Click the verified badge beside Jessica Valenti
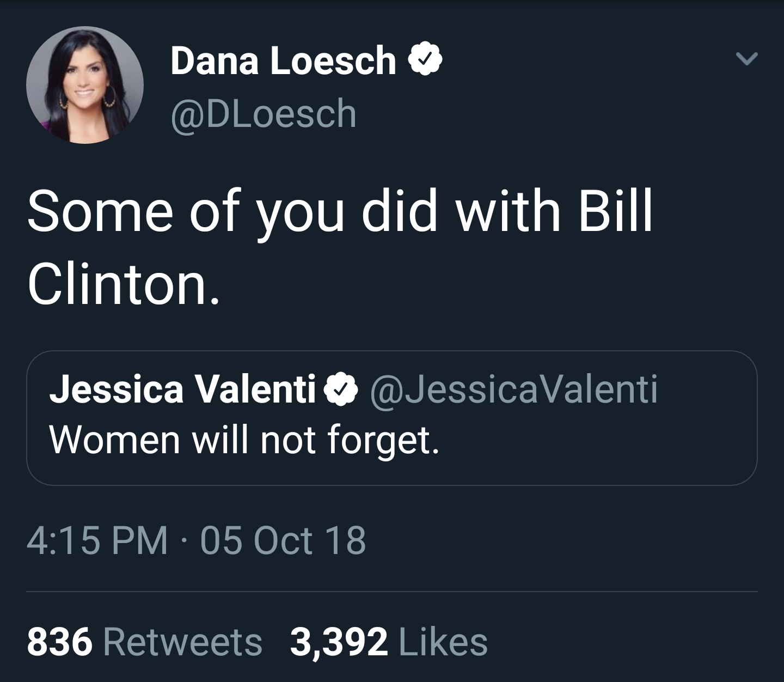This screenshot has width=784, height=682. tap(341, 390)
